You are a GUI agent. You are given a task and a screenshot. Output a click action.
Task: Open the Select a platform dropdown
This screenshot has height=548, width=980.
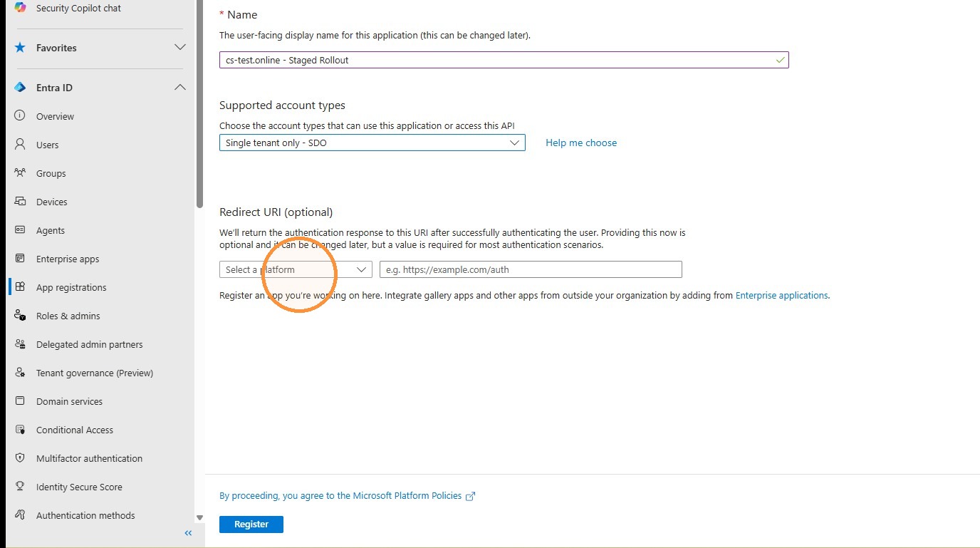tap(296, 269)
